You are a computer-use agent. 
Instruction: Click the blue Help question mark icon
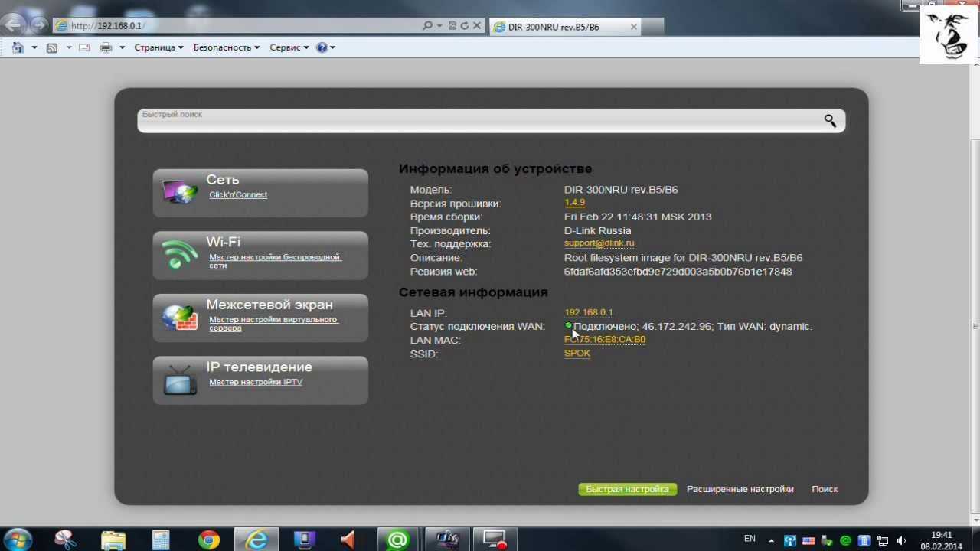[x=322, y=47]
